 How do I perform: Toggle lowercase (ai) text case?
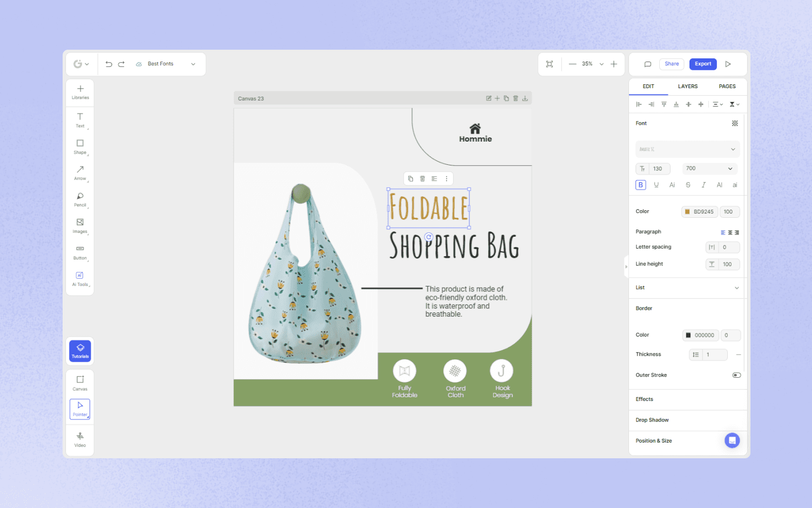click(735, 185)
